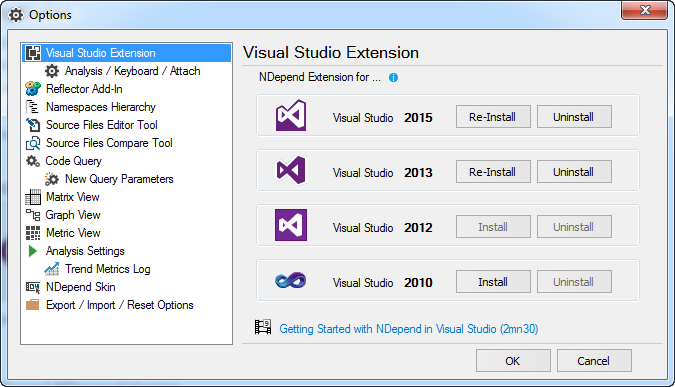Install extension for Visual Studio 2010

pos(493,282)
